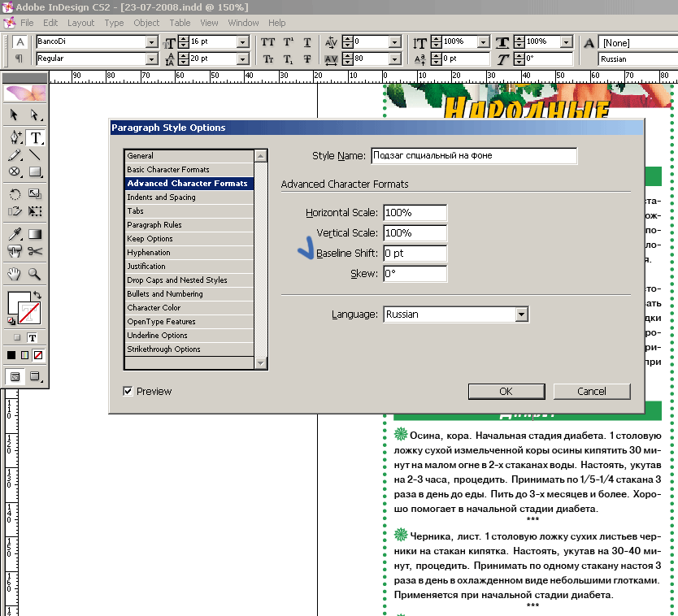The image size is (678, 616).
Task: Toggle Strikethrough in the control panel
Action: click(307, 59)
